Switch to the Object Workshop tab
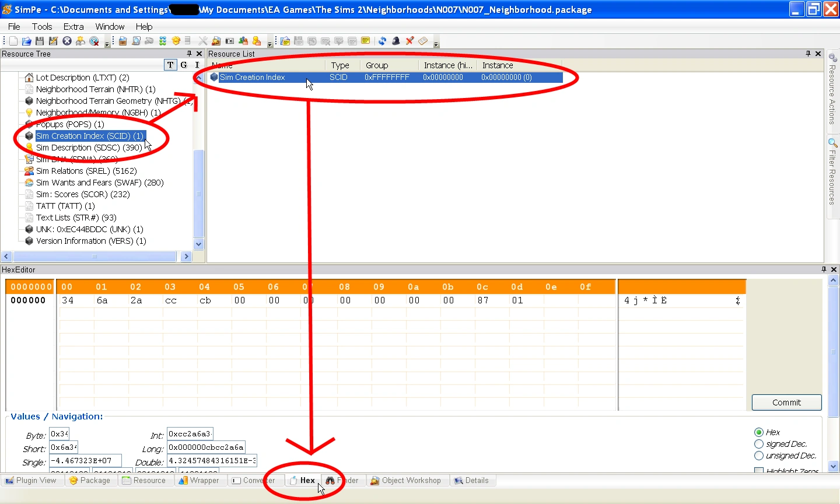Image resolution: width=840 pixels, height=504 pixels. (406, 481)
